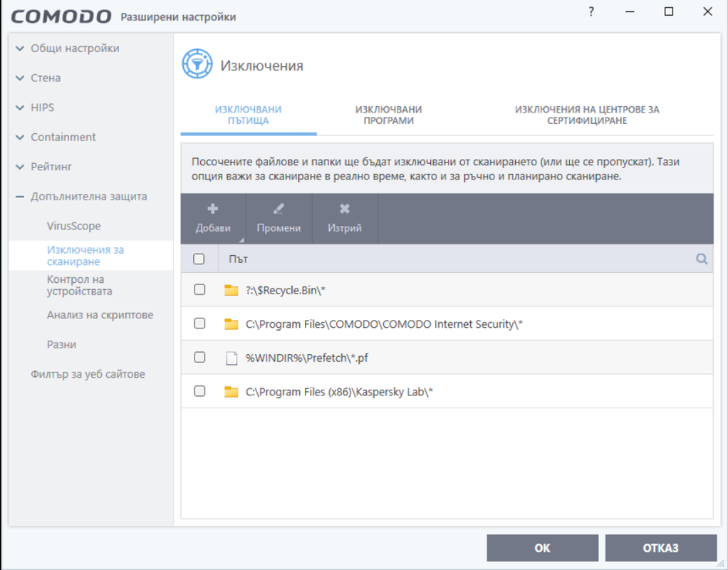
Task: Click the Добави plus icon
Action: [x=213, y=209]
